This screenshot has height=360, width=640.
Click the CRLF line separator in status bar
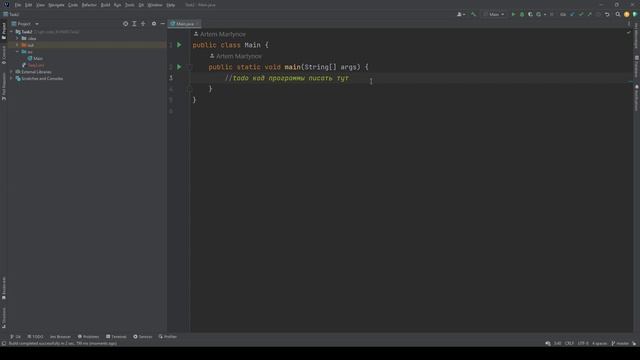[x=569, y=344]
